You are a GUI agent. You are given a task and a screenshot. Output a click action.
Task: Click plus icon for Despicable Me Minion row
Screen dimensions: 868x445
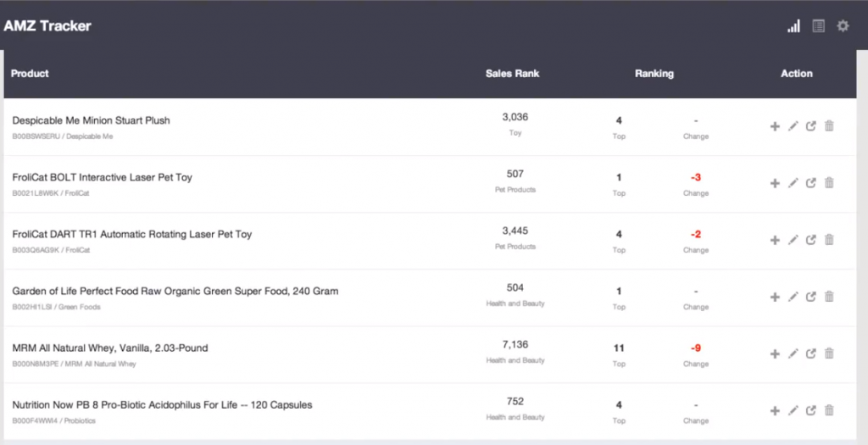tap(775, 126)
